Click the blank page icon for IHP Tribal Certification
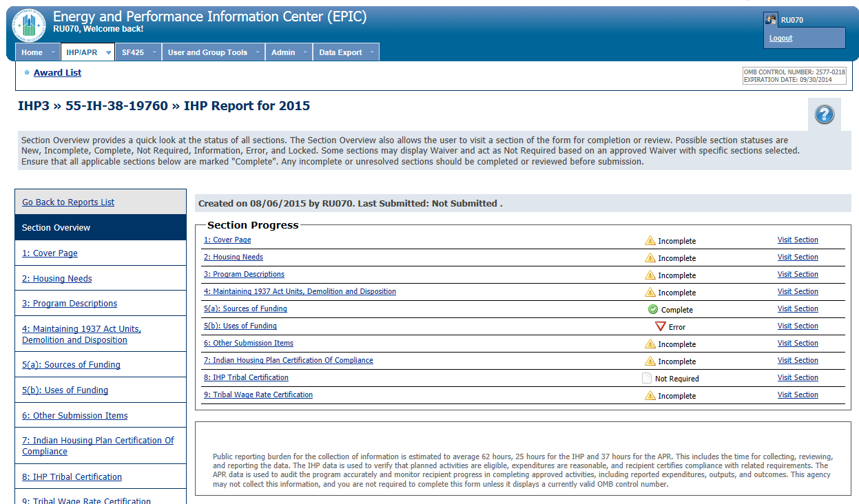 [646, 378]
